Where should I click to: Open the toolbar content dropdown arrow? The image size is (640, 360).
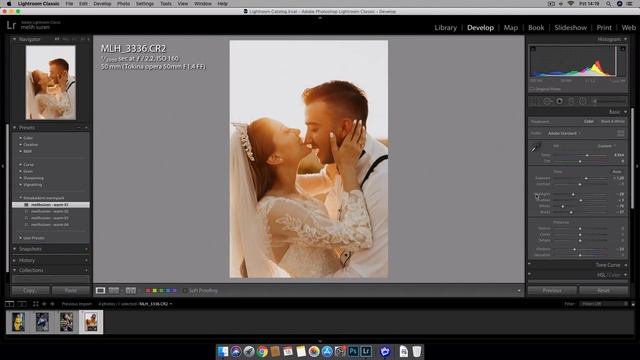click(x=519, y=291)
